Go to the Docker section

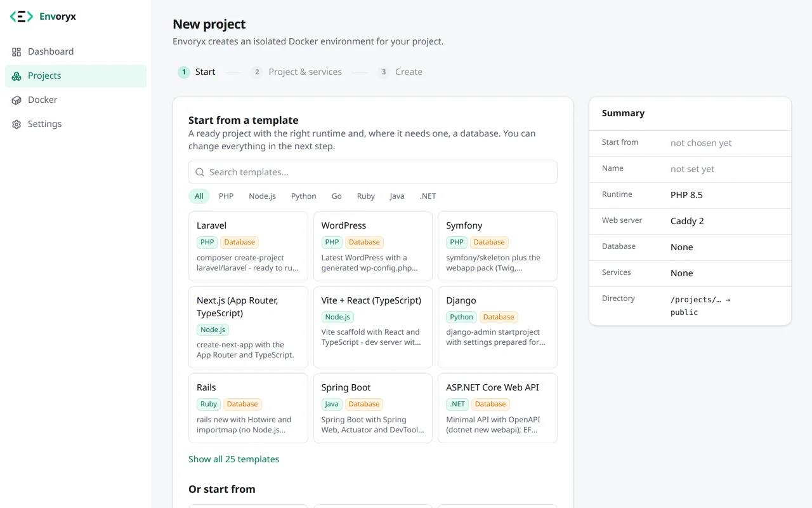[x=75, y=100]
